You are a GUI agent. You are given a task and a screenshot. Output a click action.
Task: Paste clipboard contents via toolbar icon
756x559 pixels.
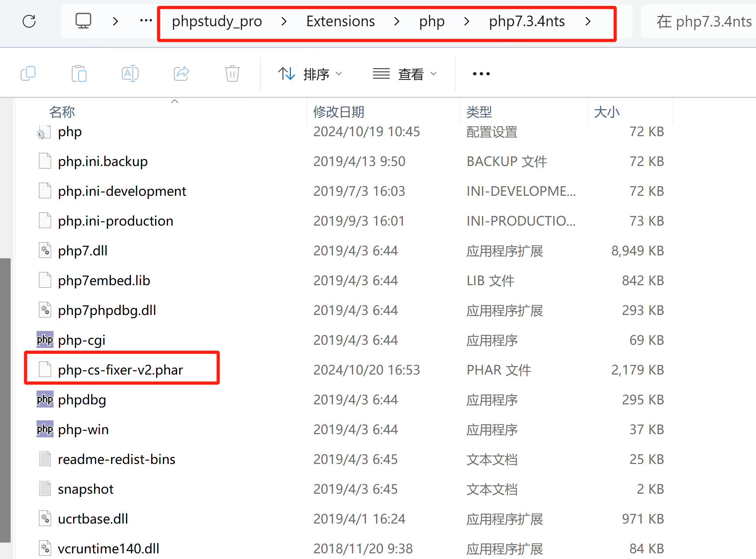(x=79, y=73)
